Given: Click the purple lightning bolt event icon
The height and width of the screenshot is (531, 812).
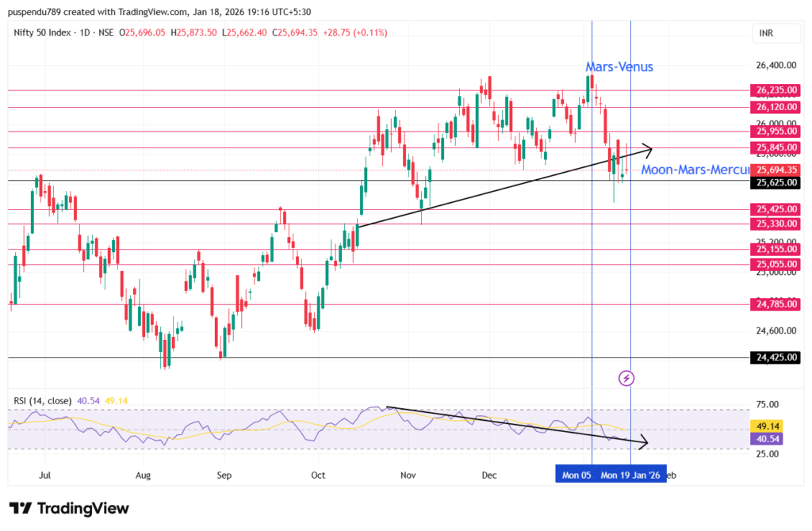Looking at the screenshot, I should 626,378.
